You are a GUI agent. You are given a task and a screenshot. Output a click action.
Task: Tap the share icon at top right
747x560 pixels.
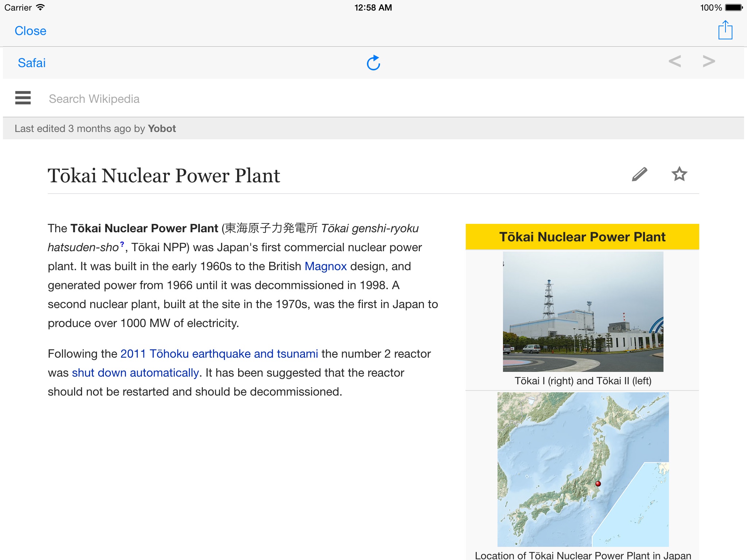pos(725,30)
